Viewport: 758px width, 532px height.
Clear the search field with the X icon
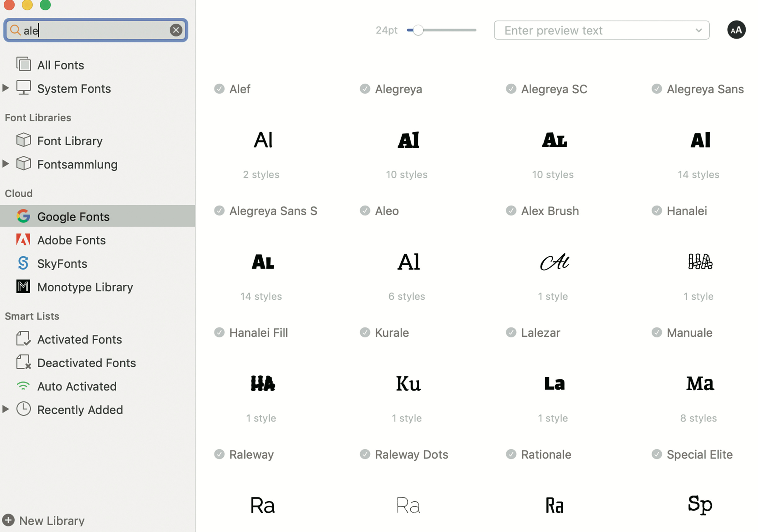[176, 30]
